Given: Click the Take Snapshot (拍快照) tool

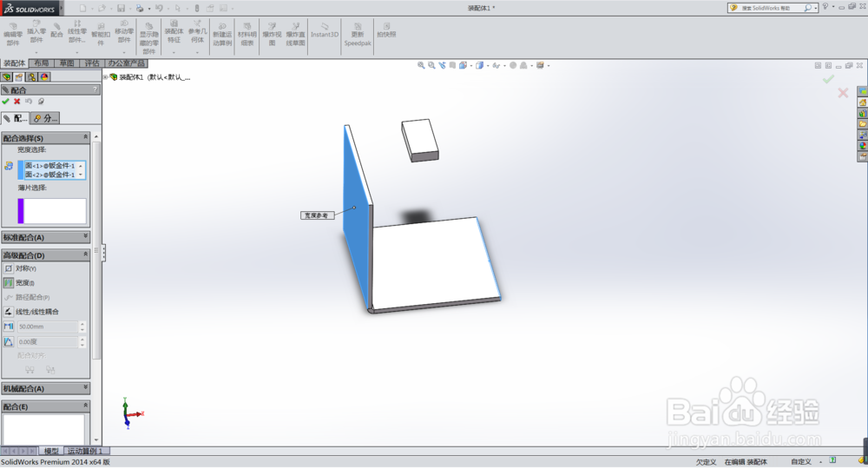Looking at the screenshot, I should [x=386, y=30].
